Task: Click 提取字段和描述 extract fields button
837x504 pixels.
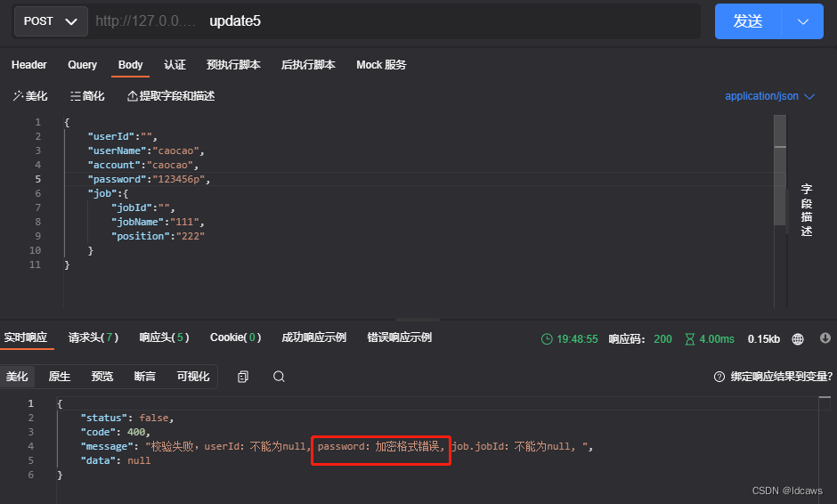Action: click(171, 96)
